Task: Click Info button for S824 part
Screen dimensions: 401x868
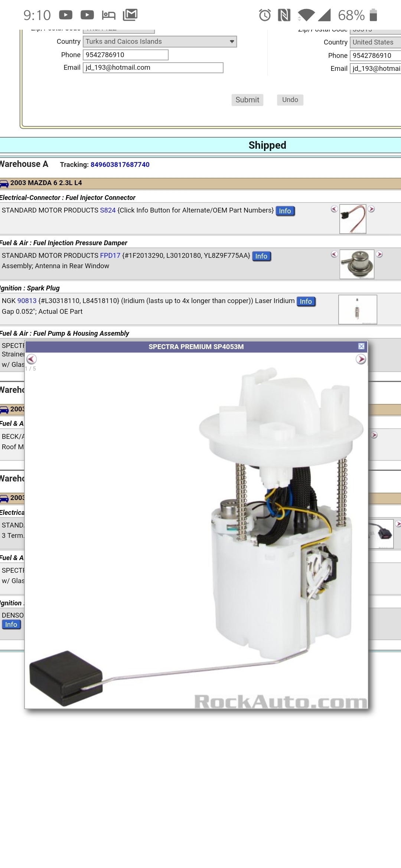Action: click(x=285, y=211)
